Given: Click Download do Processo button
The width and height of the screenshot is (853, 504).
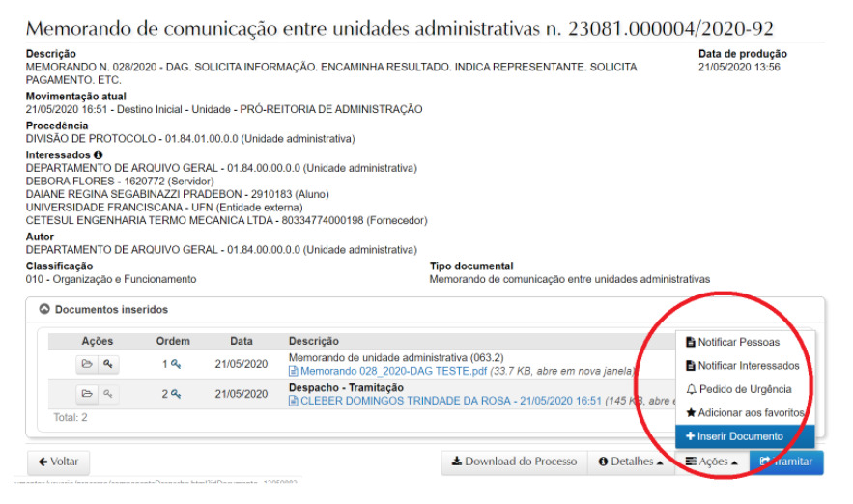Looking at the screenshot, I should (x=513, y=462).
